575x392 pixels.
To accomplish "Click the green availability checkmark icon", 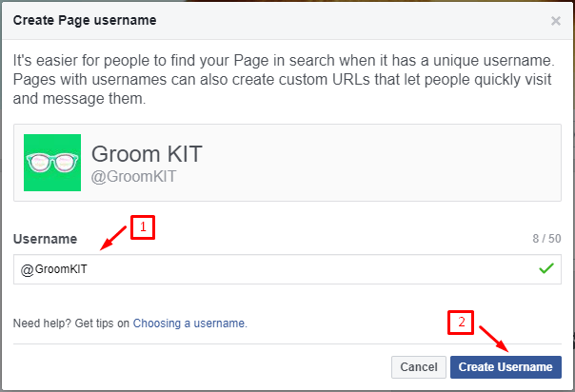I will coord(546,268).
